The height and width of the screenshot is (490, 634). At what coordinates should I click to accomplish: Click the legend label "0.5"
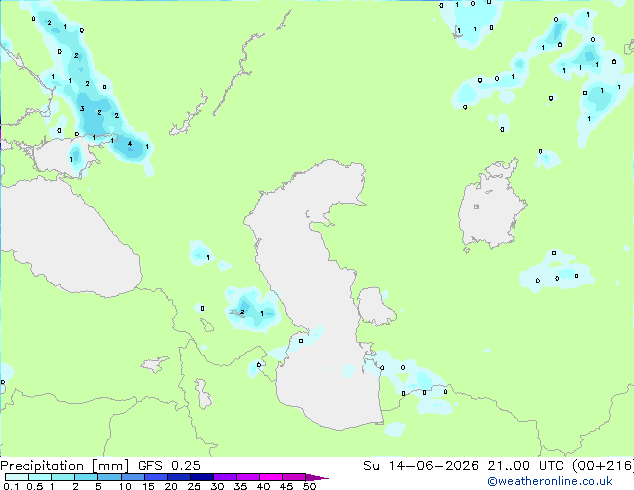(x=35, y=486)
